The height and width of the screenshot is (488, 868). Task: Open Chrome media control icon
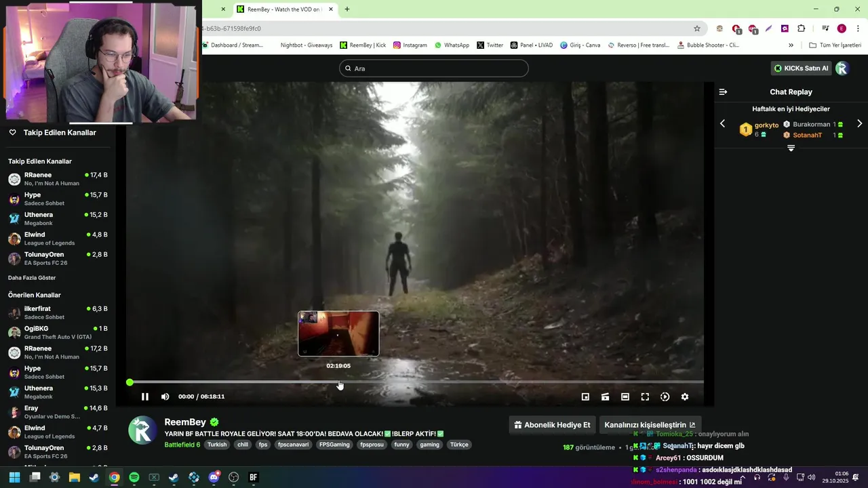pos(825,28)
